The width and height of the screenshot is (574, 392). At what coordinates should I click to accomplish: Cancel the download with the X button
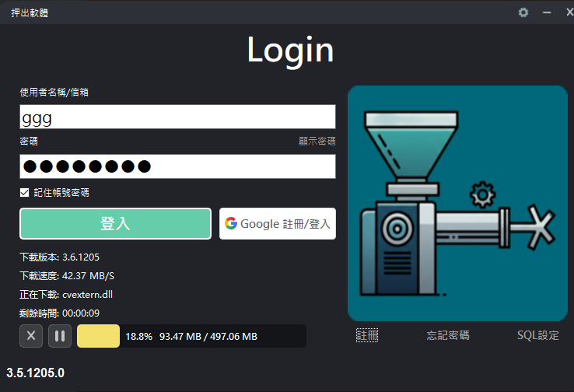point(30,336)
